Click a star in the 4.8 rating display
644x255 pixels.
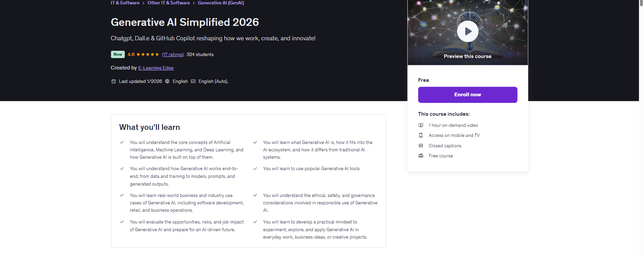[143, 54]
